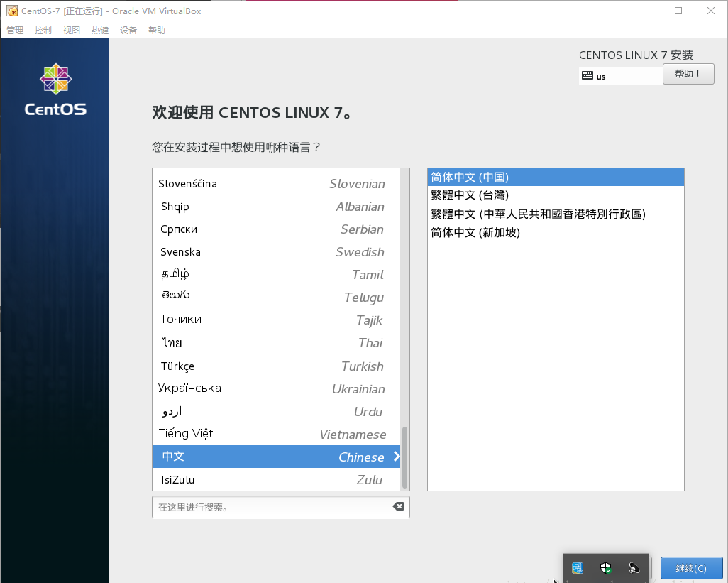Open the 管理 menu
728x583 pixels.
click(15, 31)
